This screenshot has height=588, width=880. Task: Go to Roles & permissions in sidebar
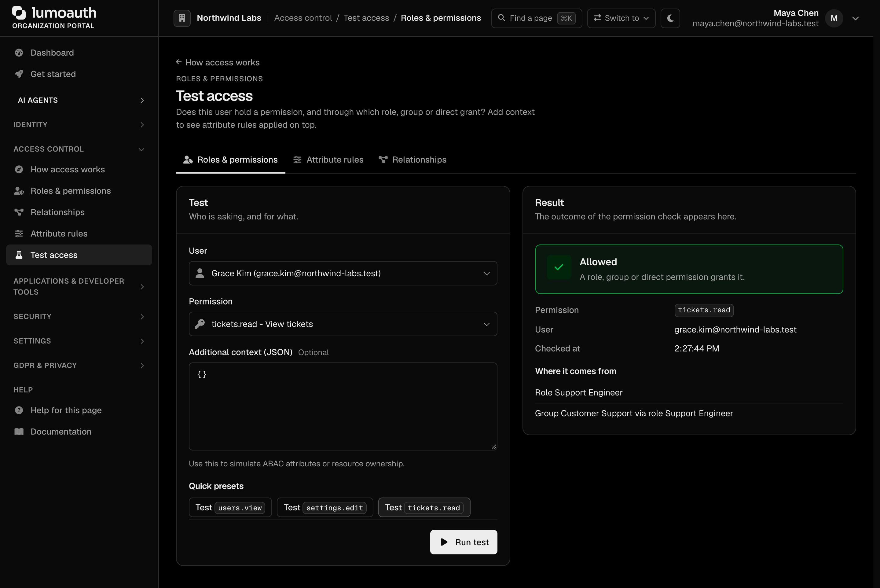(x=79, y=191)
